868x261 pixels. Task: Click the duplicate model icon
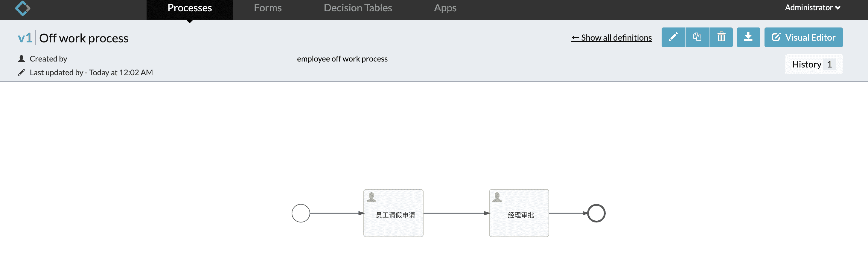point(697,37)
